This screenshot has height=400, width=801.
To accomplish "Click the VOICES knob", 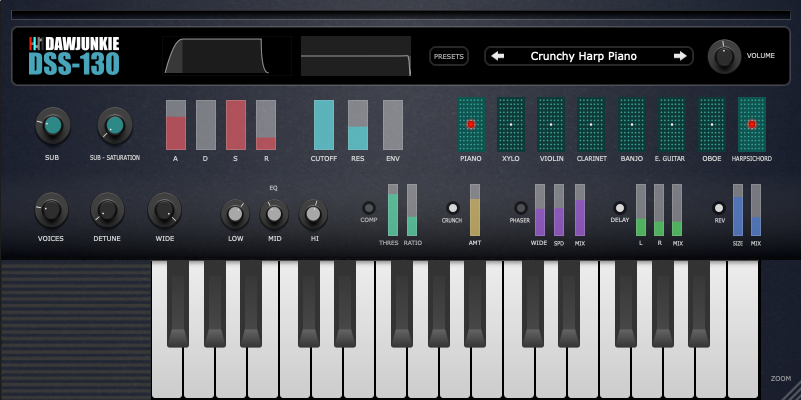I will 51,210.
